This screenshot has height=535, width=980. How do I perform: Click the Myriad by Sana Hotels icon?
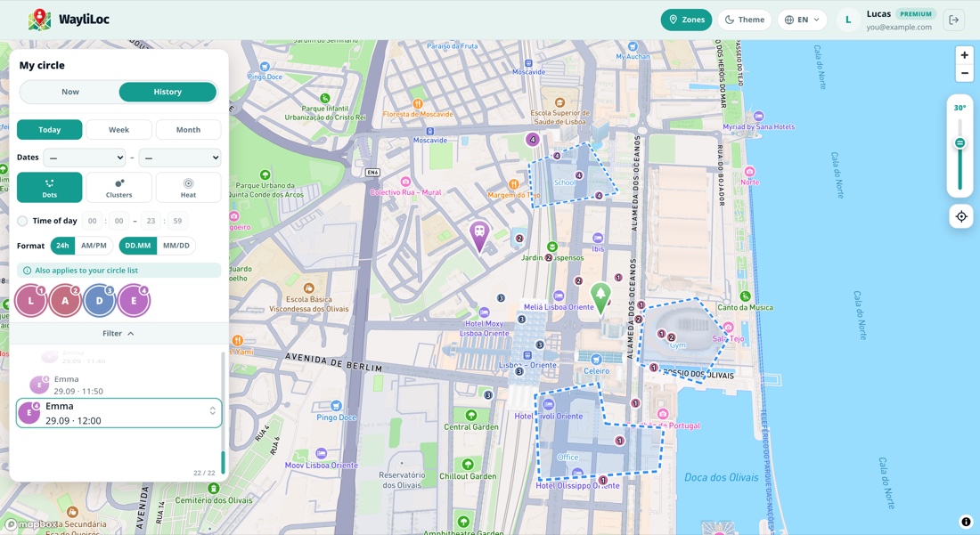click(x=759, y=116)
